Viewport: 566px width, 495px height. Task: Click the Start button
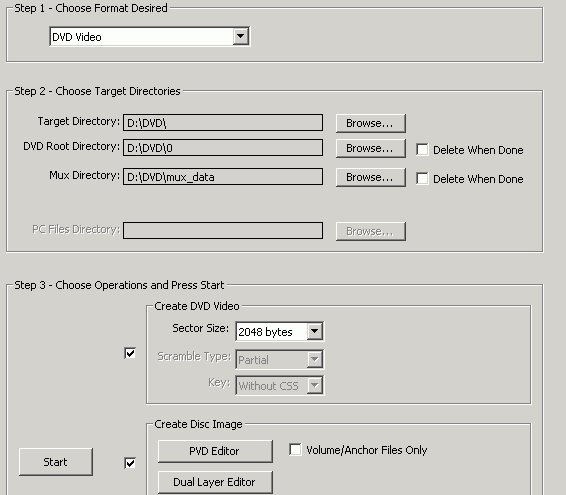[56, 462]
